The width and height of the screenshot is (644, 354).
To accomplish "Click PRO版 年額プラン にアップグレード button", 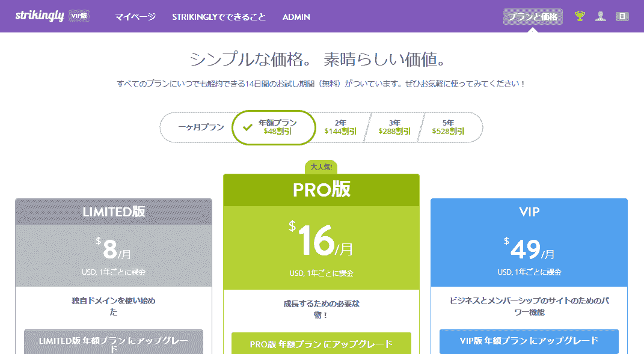I will pyautogui.click(x=321, y=343).
